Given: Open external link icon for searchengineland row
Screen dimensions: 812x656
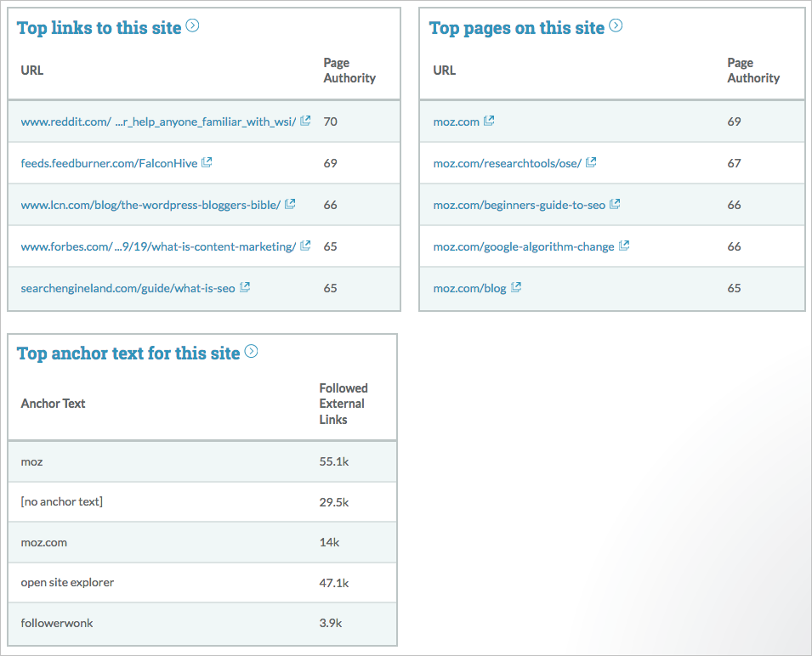Looking at the screenshot, I should 245,287.
